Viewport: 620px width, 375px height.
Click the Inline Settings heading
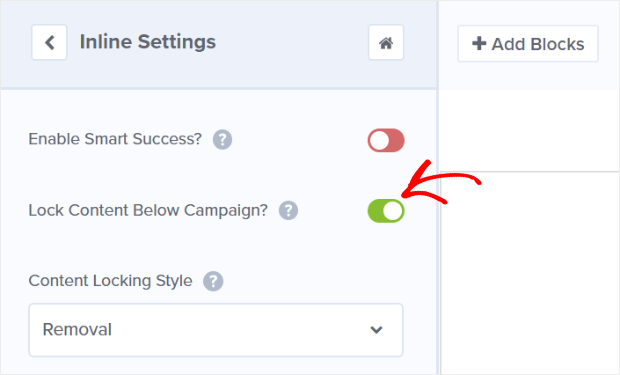pos(148,42)
